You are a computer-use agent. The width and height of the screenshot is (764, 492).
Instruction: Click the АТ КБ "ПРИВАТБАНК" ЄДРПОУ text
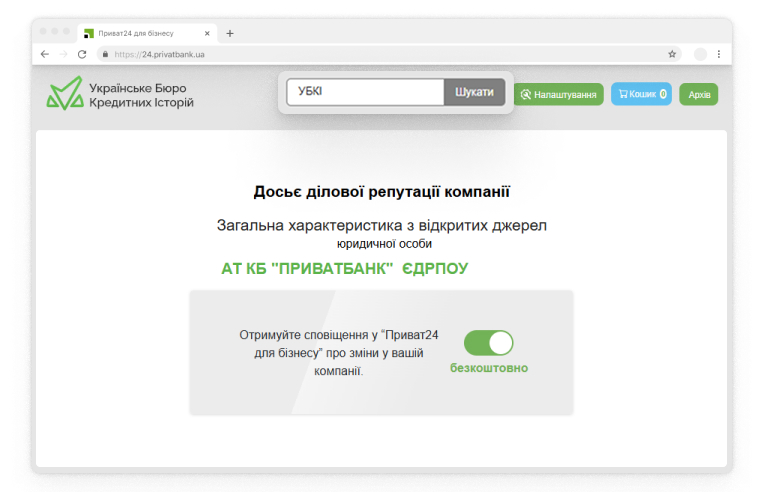click(344, 268)
